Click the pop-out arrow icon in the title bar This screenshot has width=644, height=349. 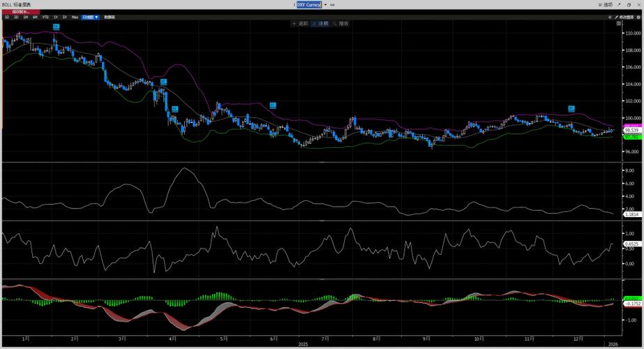click(618, 5)
